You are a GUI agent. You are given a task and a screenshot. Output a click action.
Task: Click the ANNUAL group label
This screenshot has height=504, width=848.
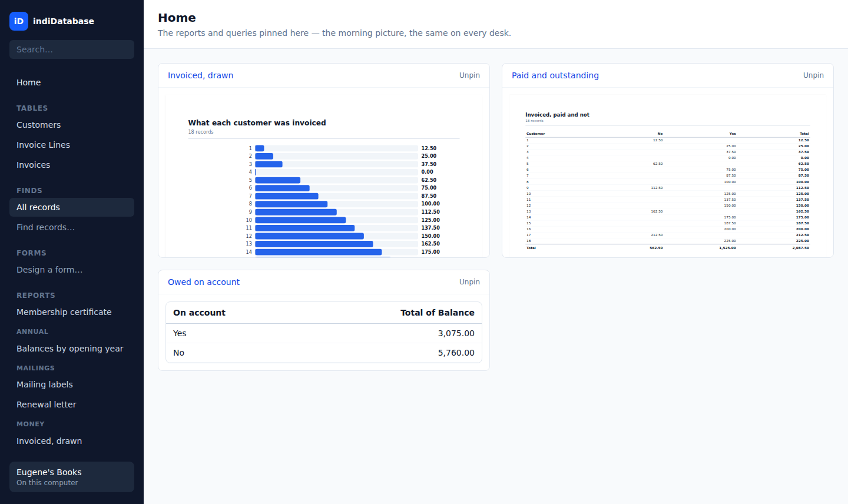[x=32, y=332]
